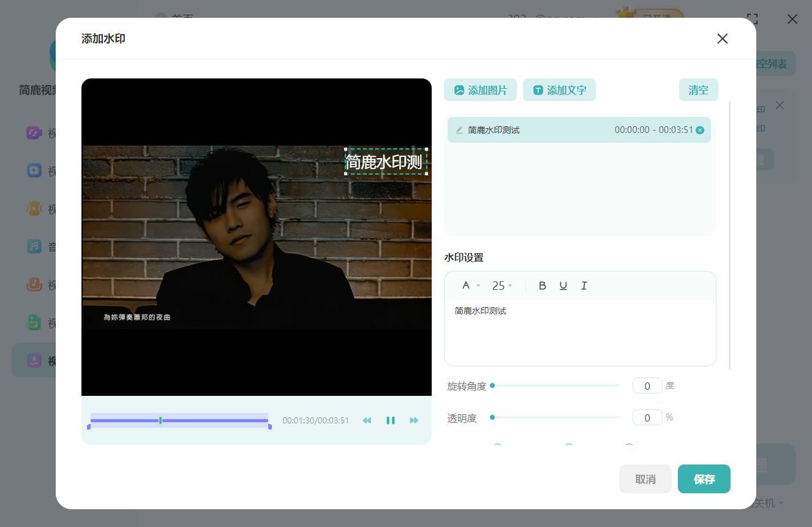Click the fast-forward playback icon

point(414,420)
